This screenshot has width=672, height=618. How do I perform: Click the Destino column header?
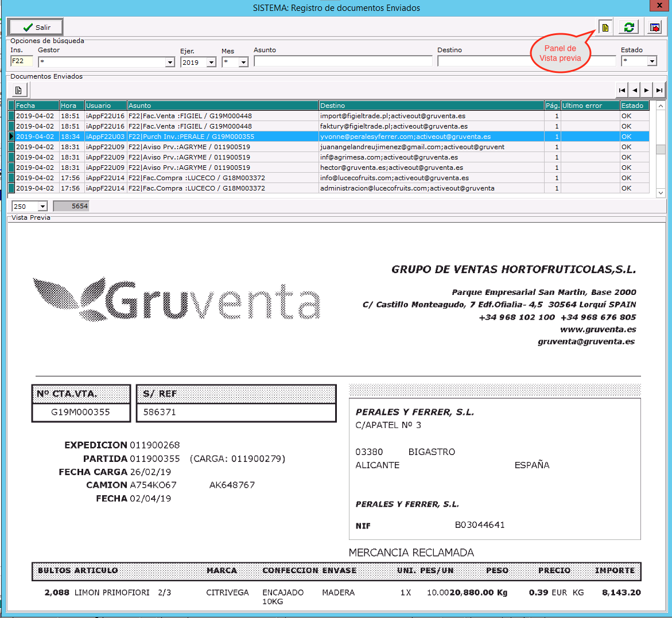431,106
